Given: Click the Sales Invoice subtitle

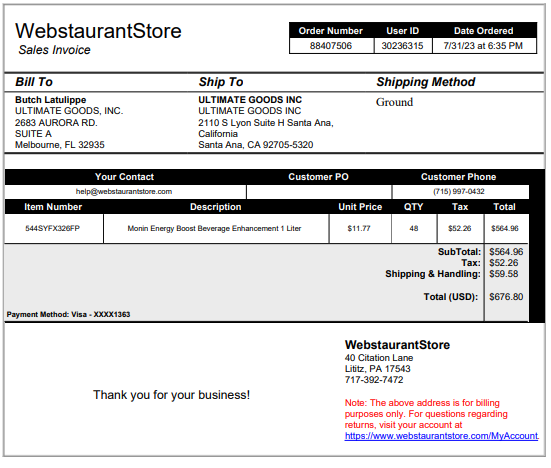Looking at the screenshot, I should pos(54,50).
